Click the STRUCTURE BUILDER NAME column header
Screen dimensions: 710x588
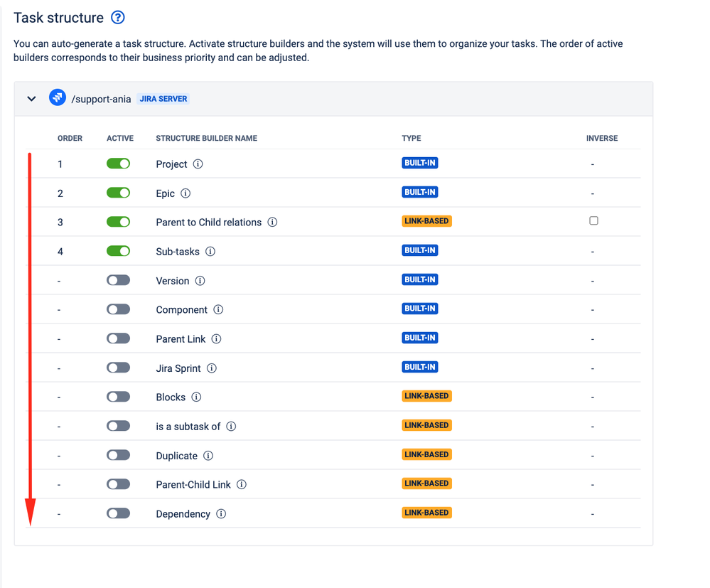[207, 138]
